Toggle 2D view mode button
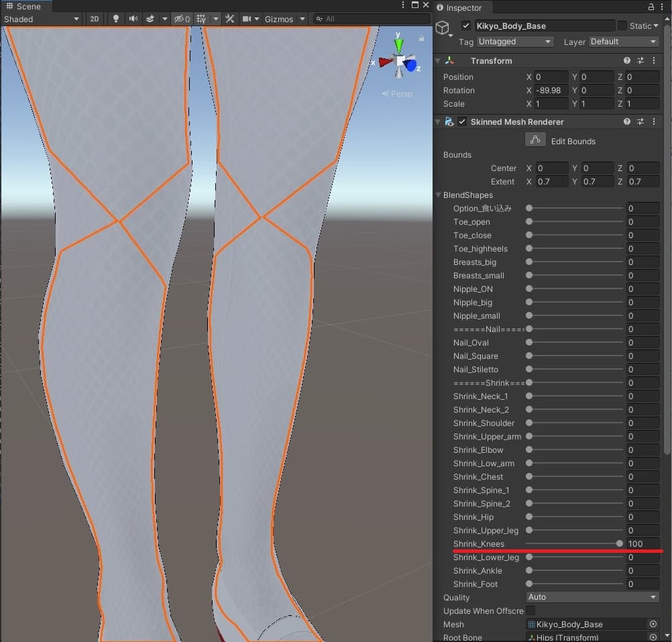Viewport: 672px width, 642px height. [x=95, y=19]
